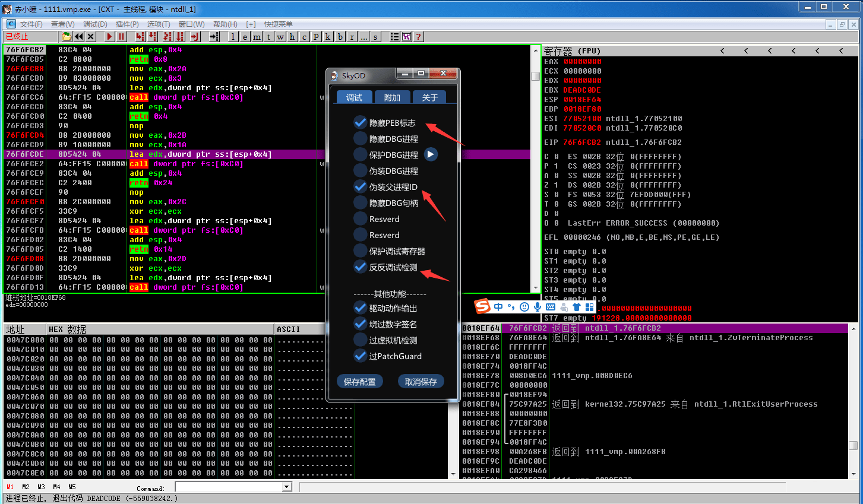Pause execution with the red pause icon
863x504 pixels.
click(x=122, y=37)
